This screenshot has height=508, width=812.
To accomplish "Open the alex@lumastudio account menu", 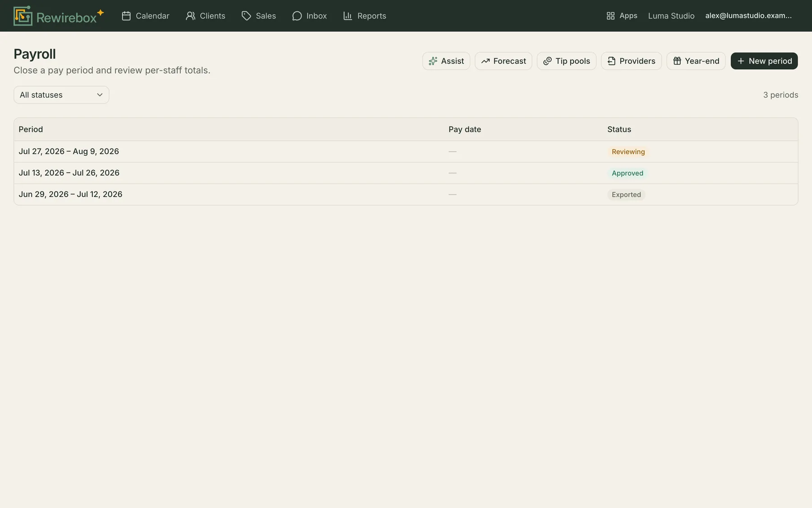I will (748, 16).
